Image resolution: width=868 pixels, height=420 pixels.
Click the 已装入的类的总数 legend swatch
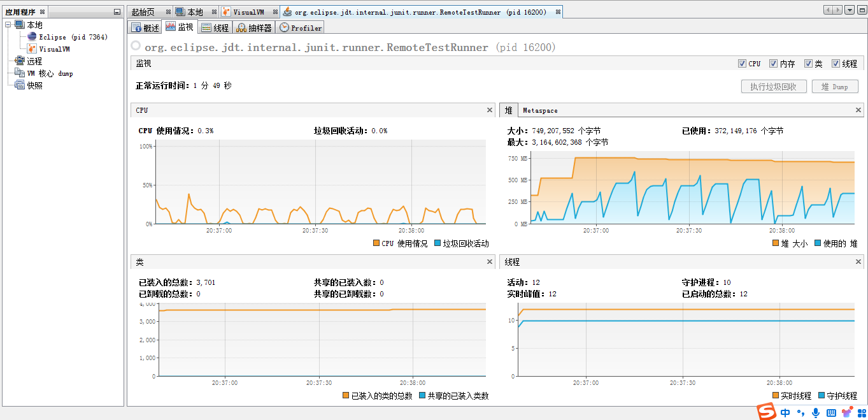point(346,395)
